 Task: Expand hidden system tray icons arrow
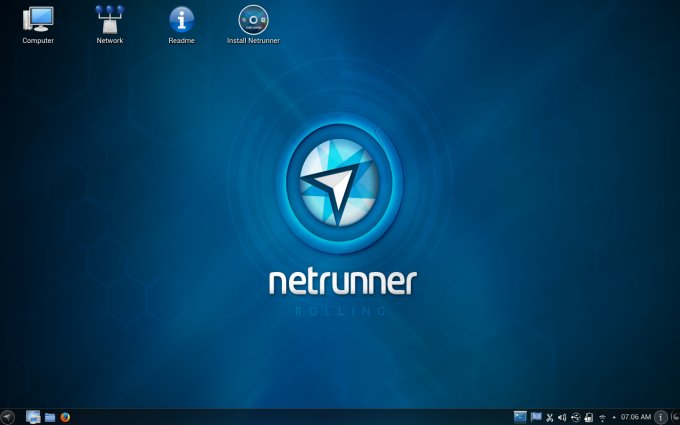coord(614,418)
